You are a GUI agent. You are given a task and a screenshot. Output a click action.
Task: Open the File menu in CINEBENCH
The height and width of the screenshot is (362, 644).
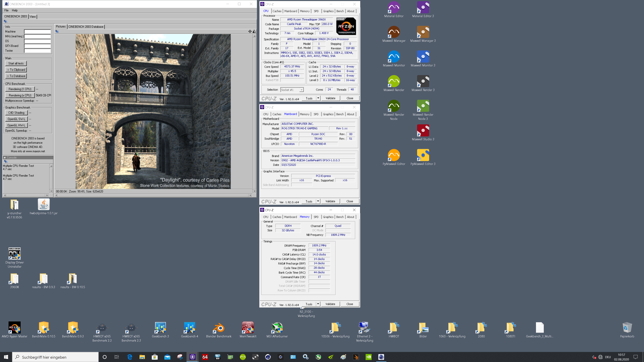pos(7,10)
